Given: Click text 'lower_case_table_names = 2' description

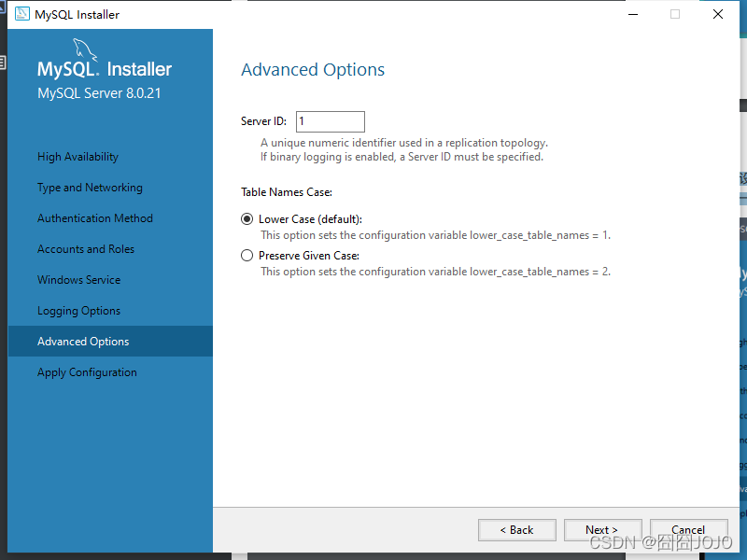Looking at the screenshot, I should [x=435, y=272].
